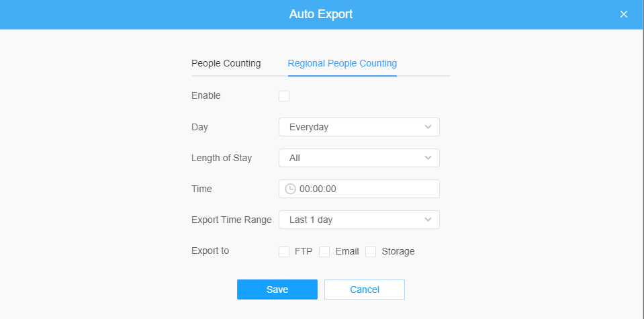
Task: Click the Email label text
Action: point(347,251)
